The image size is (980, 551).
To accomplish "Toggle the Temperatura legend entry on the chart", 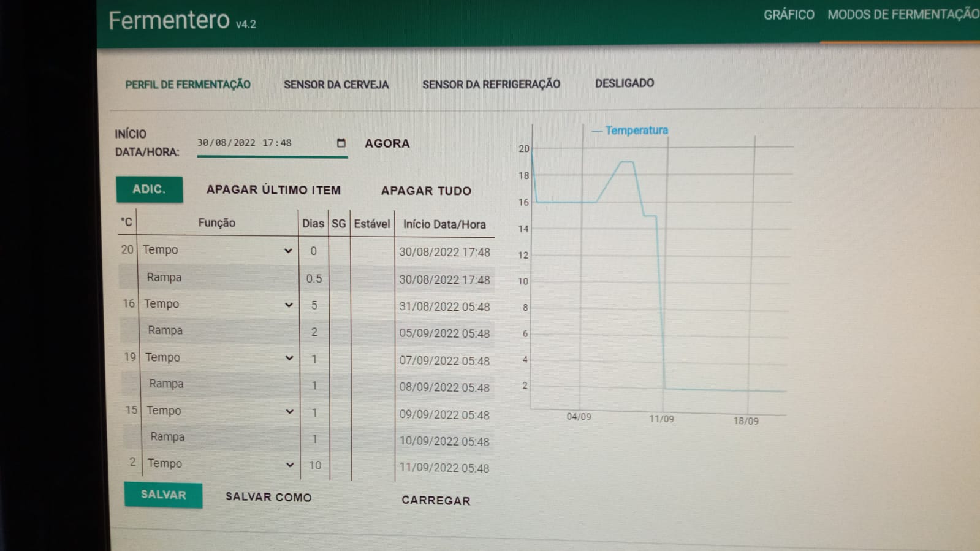I will [x=629, y=130].
